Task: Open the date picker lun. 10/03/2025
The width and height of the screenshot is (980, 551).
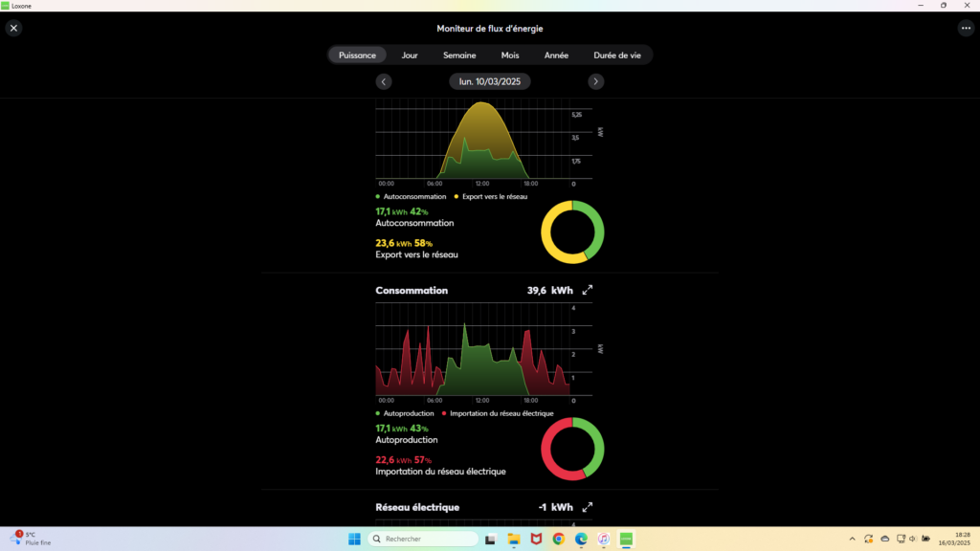Action: (x=490, y=82)
